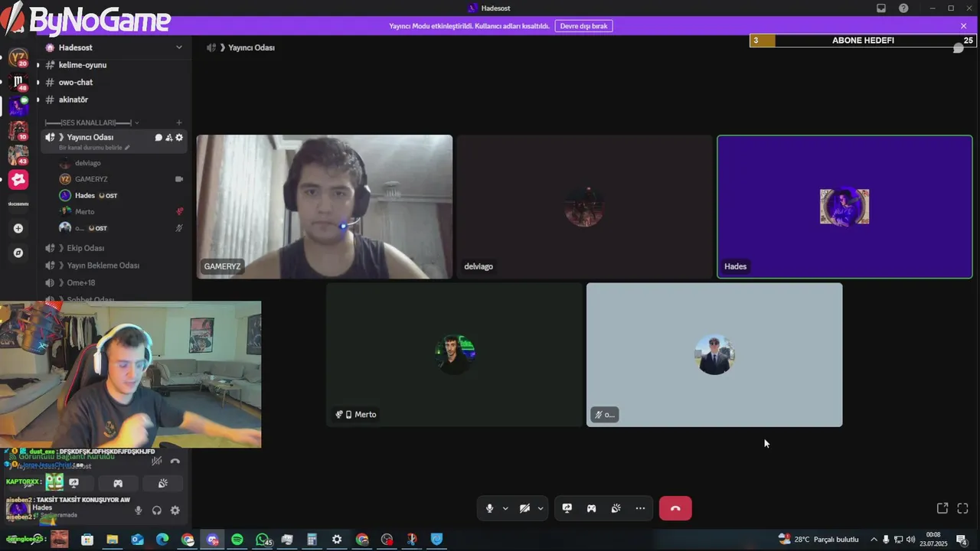The image size is (980, 551).
Task: Open WhatsApp from taskbar
Action: tap(263, 540)
